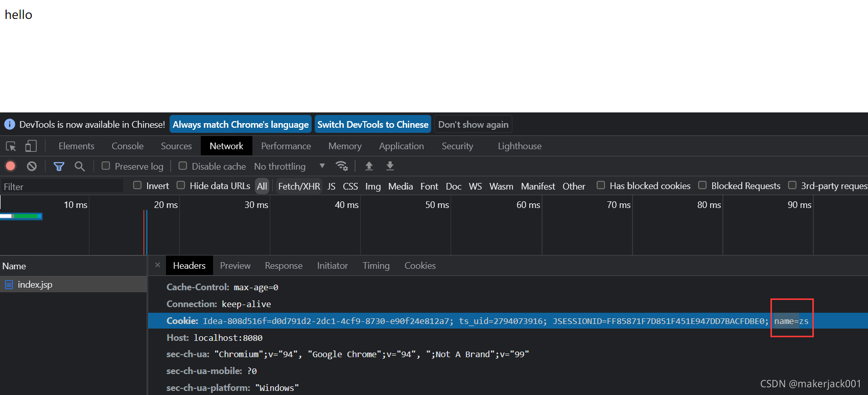Filter requests by Font type

[429, 186]
